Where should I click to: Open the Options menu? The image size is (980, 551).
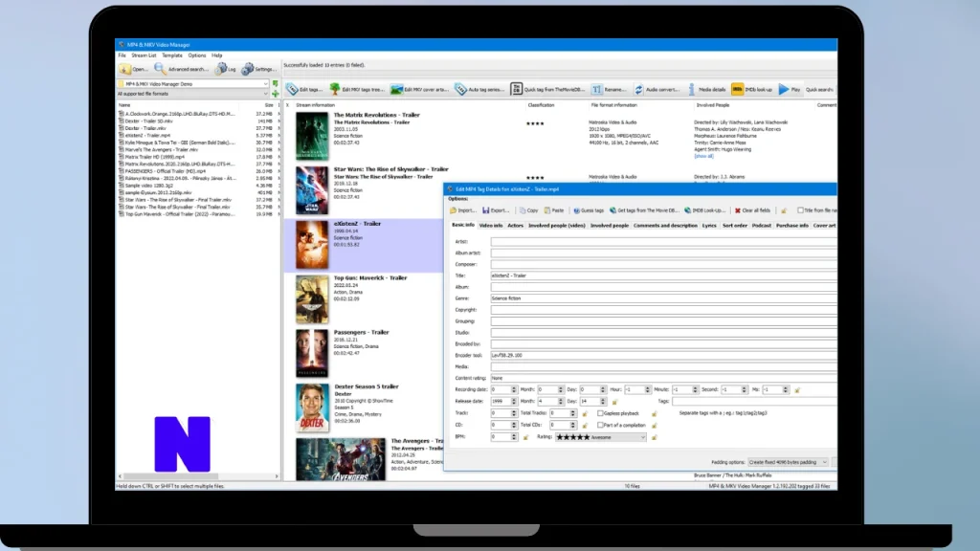coord(197,55)
